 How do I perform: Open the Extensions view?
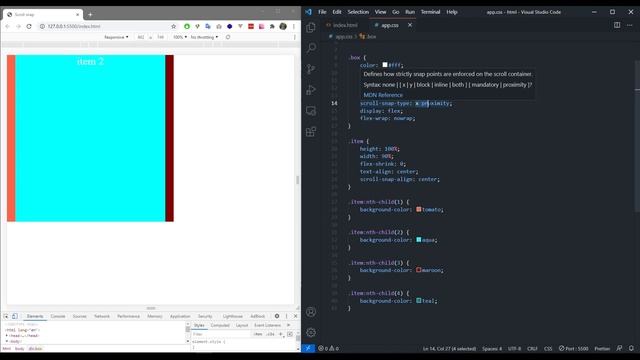point(311,131)
